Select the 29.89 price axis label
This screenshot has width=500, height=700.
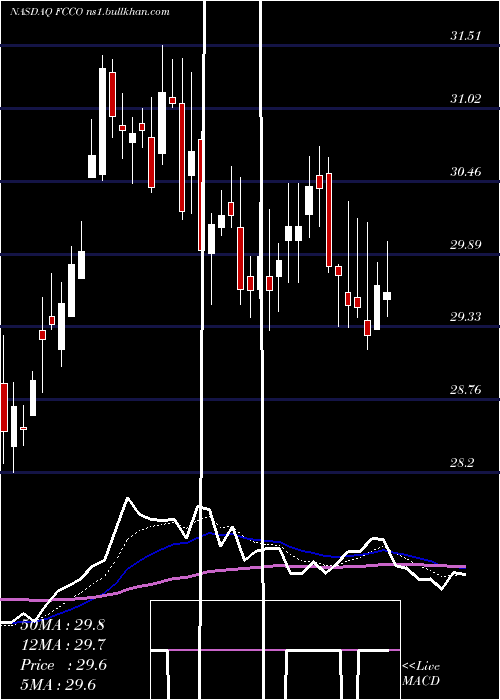466,244
